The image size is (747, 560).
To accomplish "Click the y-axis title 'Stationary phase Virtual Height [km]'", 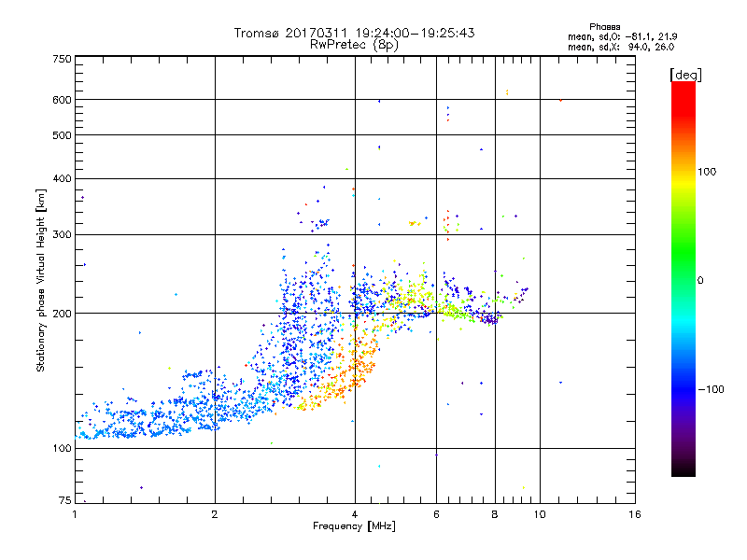I will [41, 280].
